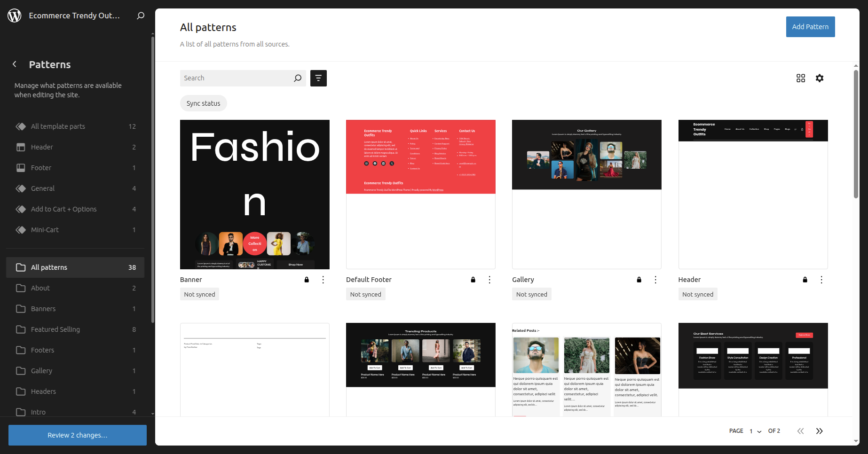Open the Gallery patterns category

[75, 371]
